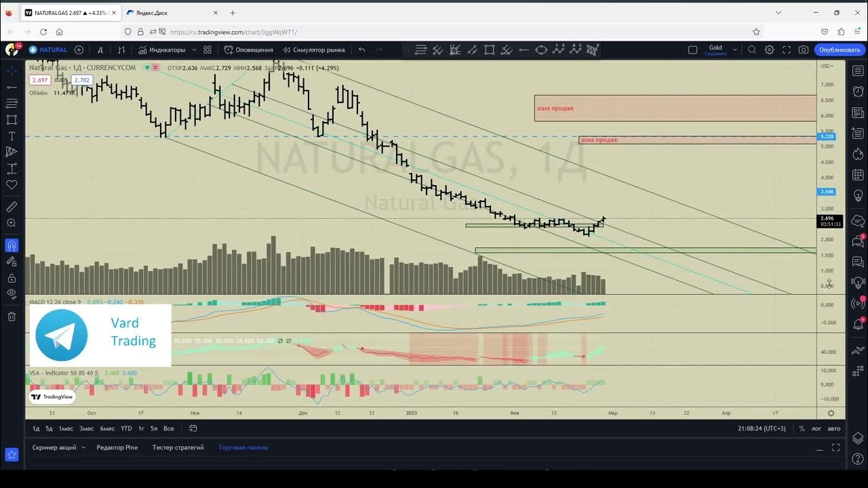
Task: Open the prediction and measurement tool
Action: pyautogui.click(x=12, y=169)
